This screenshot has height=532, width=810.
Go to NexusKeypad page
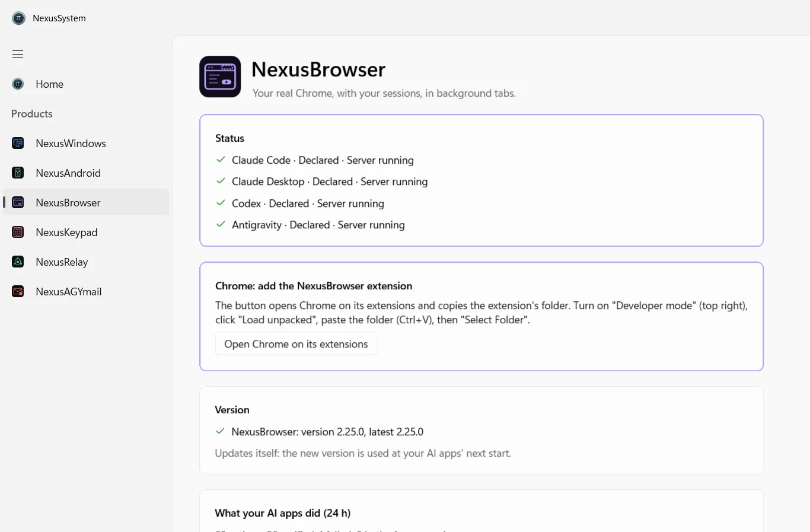click(86, 232)
